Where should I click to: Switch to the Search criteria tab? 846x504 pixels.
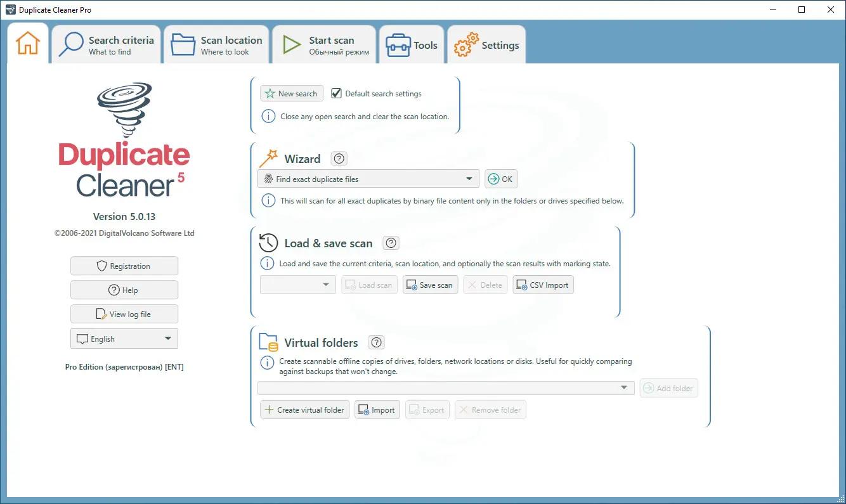(x=107, y=45)
